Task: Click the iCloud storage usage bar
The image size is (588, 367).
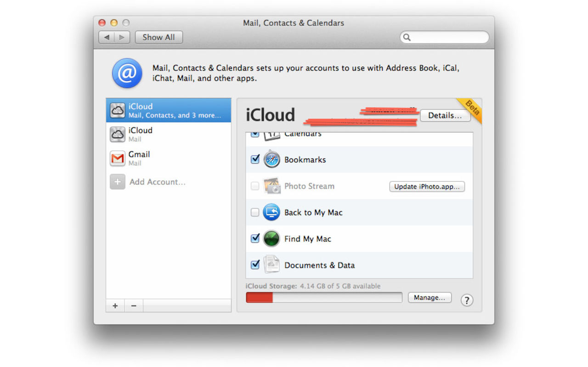Action: (x=324, y=297)
